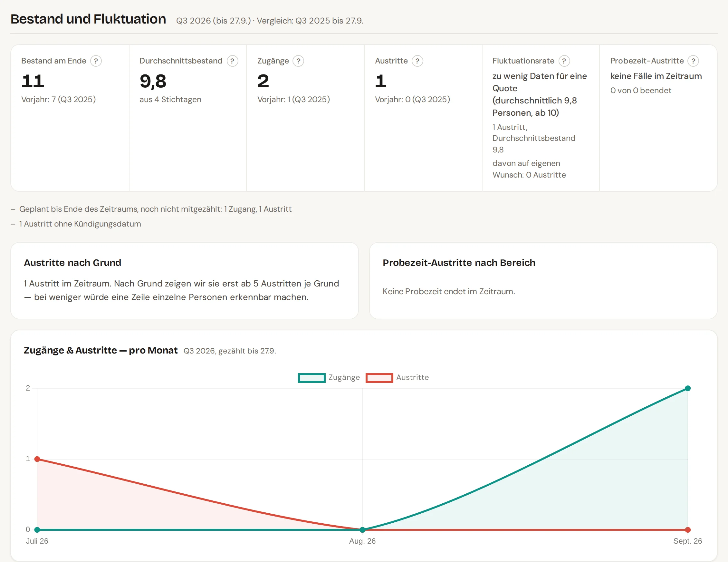Viewport: 728px width, 562px height.
Task: Select the Aug. 26 data point
Action: pyautogui.click(x=362, y=529)
